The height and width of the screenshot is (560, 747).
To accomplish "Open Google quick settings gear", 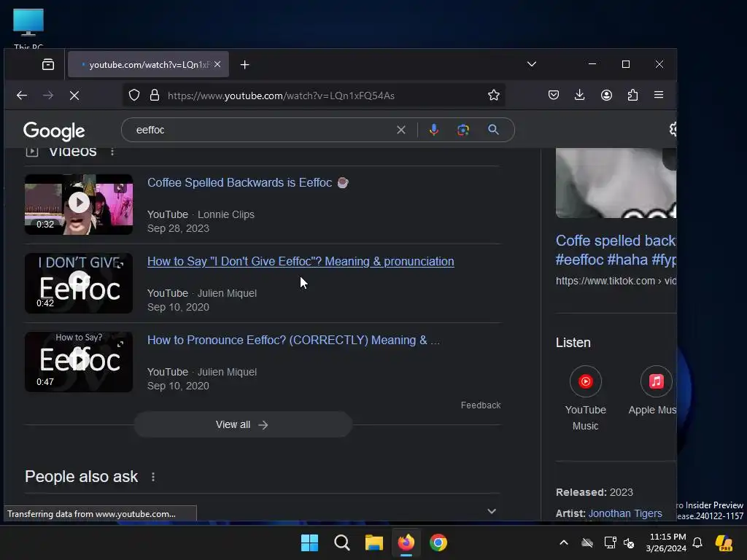I will (673, 129).
